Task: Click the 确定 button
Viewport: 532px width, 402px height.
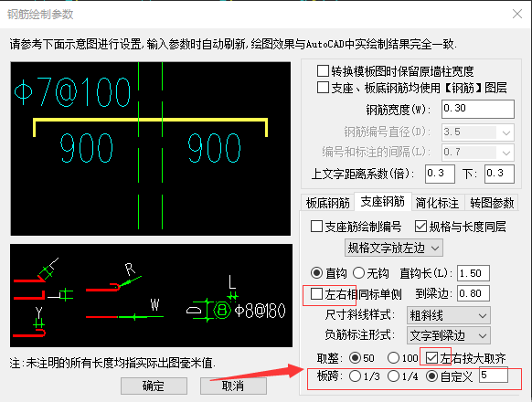Action: pos(154,386)
